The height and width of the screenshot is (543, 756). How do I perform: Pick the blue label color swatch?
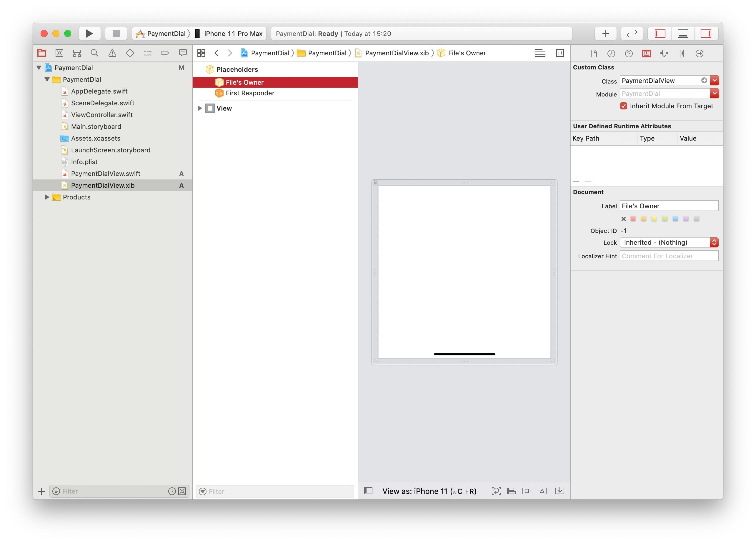(x=675, y=219)
